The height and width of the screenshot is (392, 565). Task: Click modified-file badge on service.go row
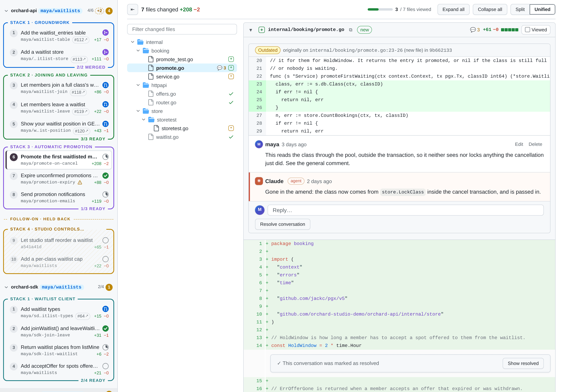pyautogui.click(x=231, y=76)
